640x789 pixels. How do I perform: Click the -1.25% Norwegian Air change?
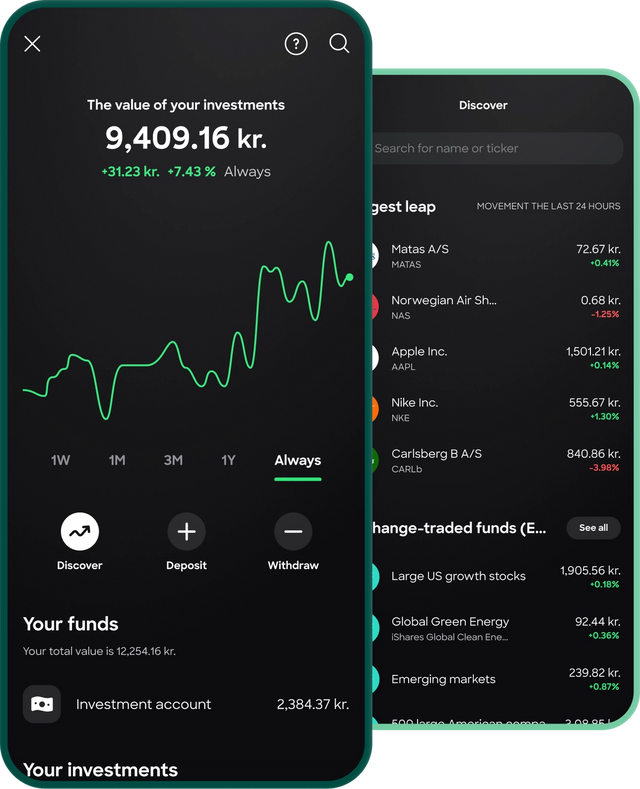(x=605, y=314)
